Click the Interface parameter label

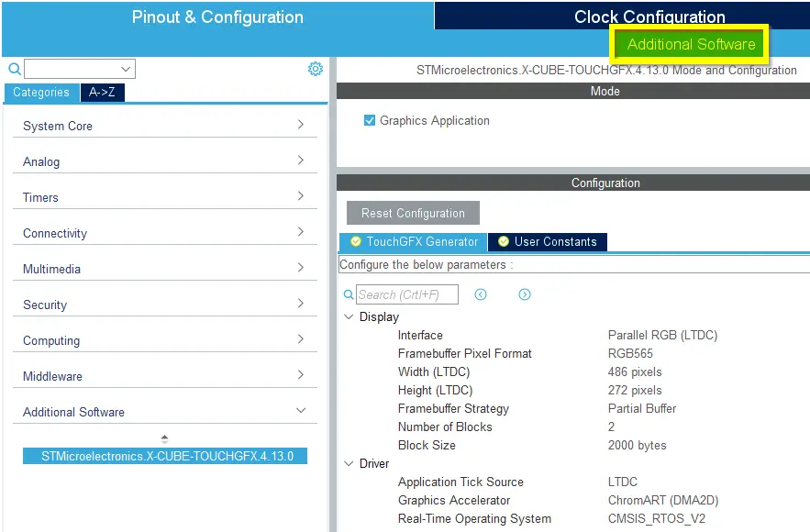[420, 335]
